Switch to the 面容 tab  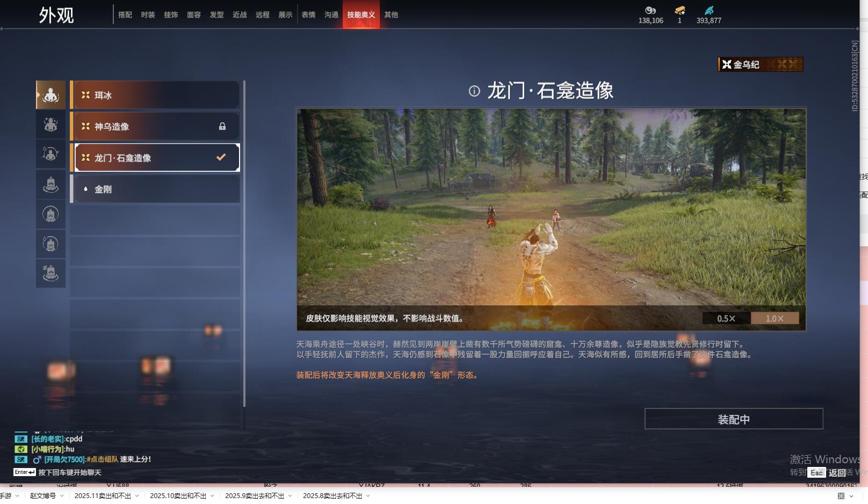(x=194, y=15)
